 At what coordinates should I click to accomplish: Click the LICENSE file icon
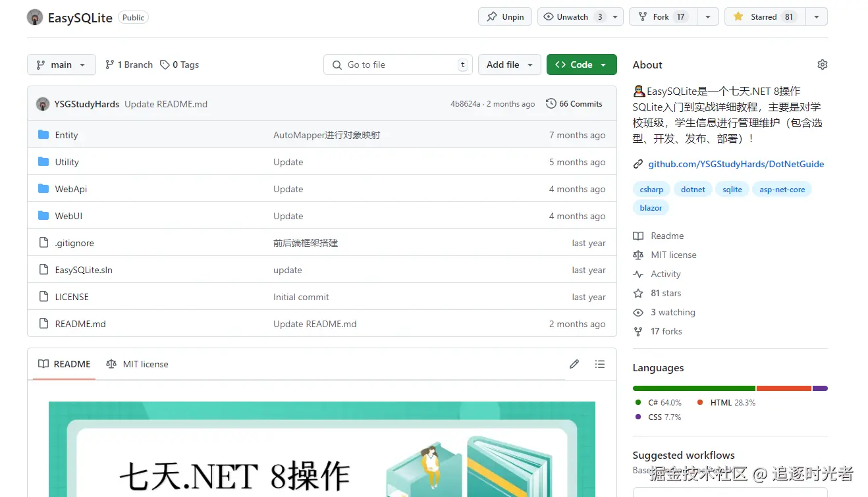click(43, 297)
